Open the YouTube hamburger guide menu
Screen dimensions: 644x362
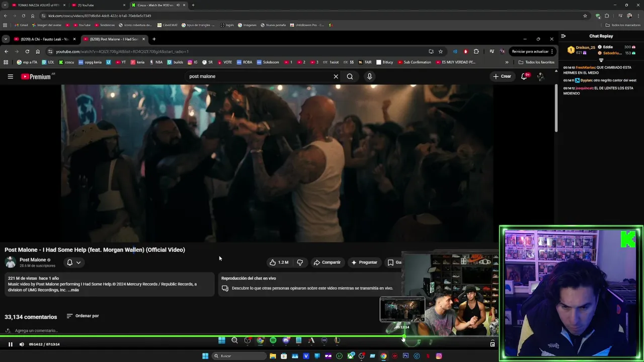[x=10, y=76]
